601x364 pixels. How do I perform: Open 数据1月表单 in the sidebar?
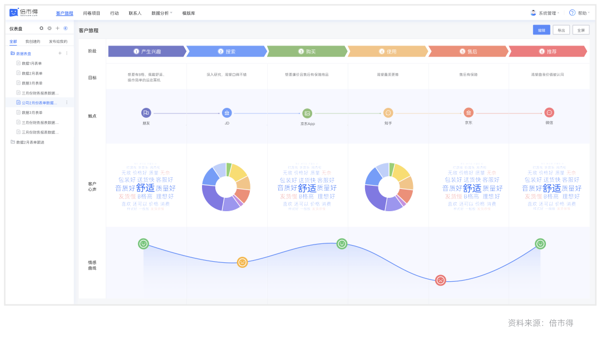[32, 63]
